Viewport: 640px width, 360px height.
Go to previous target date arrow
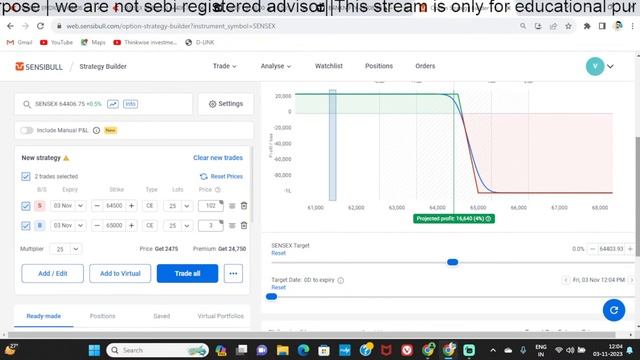566,280
